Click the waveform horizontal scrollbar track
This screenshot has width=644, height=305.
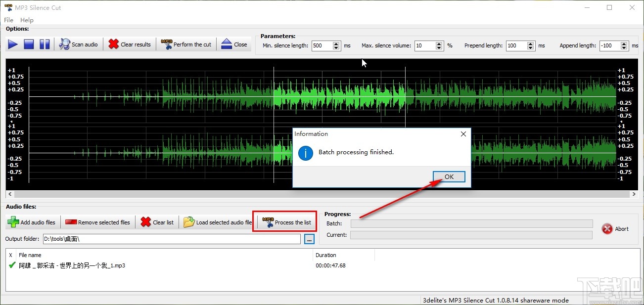pos(322,195)
